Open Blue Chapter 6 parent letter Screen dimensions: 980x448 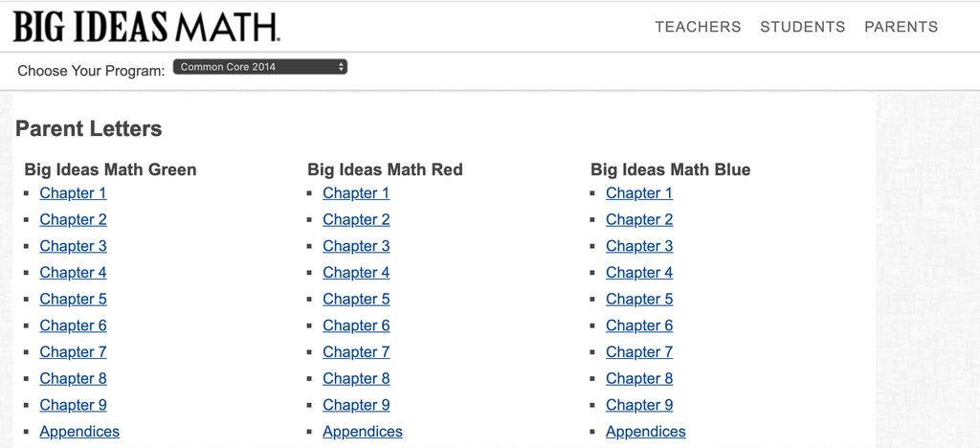[639, 325]
